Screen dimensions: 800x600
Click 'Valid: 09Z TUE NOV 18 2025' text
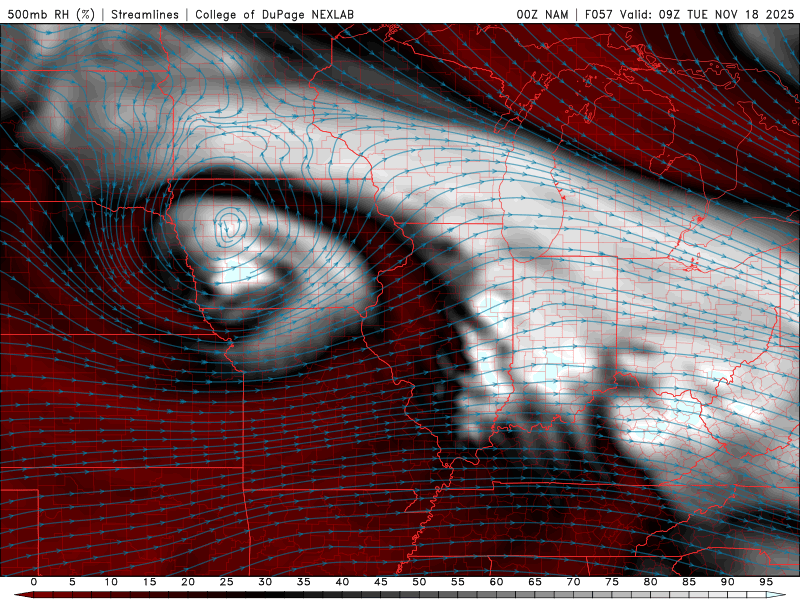pyautogui.click(x=707, y=14)
